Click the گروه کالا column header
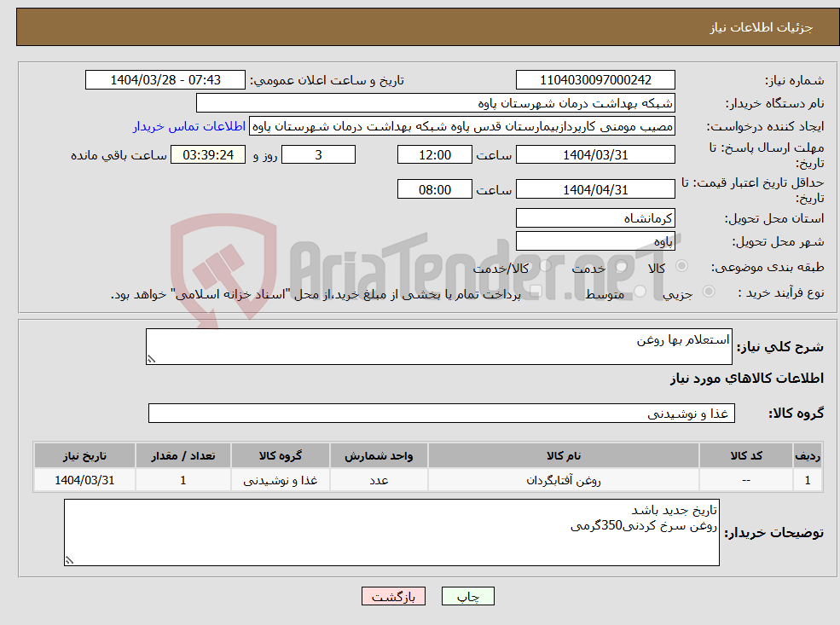The width and height of the screenshot is (840, 625). coord(281,456)
